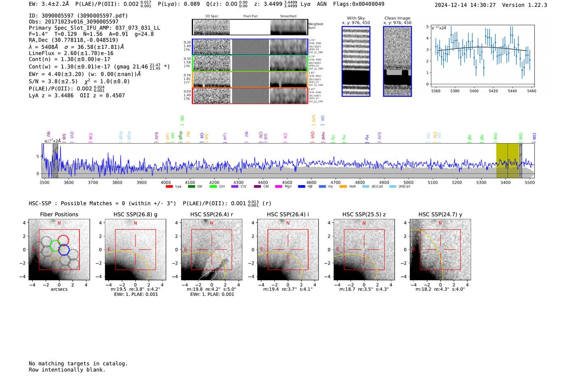Click the 'P(Lyα): 0.089' header value
The width and height of the screenshot is (576, 392).
coord(179,4)
